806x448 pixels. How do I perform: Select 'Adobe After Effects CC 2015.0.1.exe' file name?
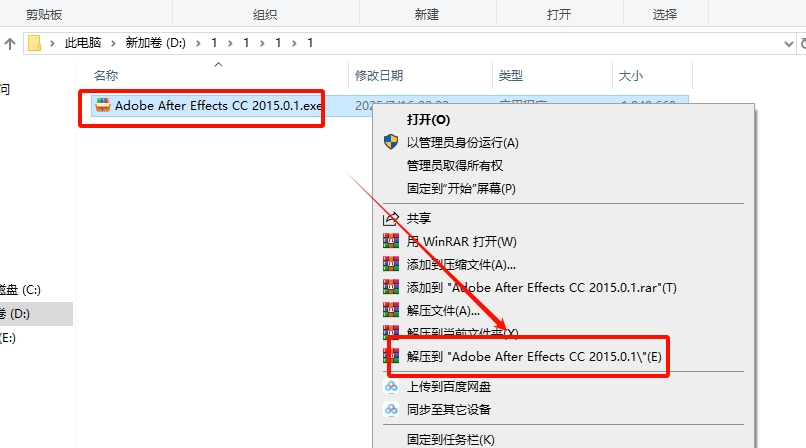[x=218, y=105]
